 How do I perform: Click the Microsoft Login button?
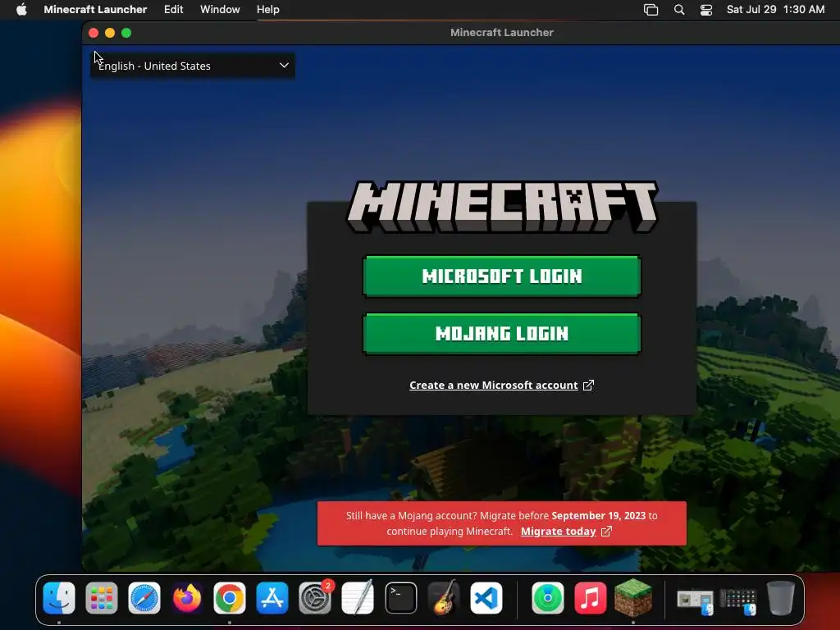pyautogui.click(x=502, y=276)
